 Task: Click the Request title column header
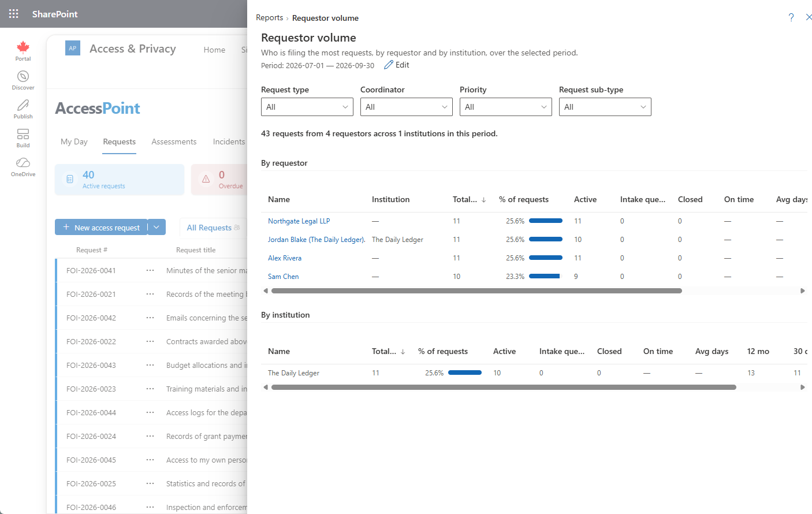click(x=196, y=250)
